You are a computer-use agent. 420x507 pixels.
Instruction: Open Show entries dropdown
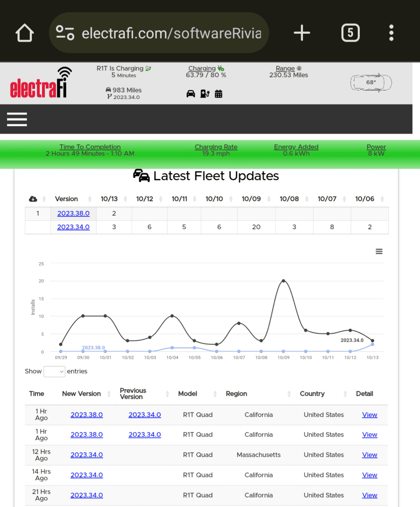click(x=54, y=372)
